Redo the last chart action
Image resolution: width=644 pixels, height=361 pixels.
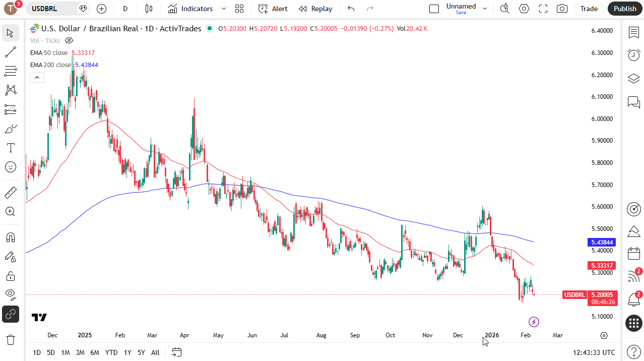tap(370, 9)
